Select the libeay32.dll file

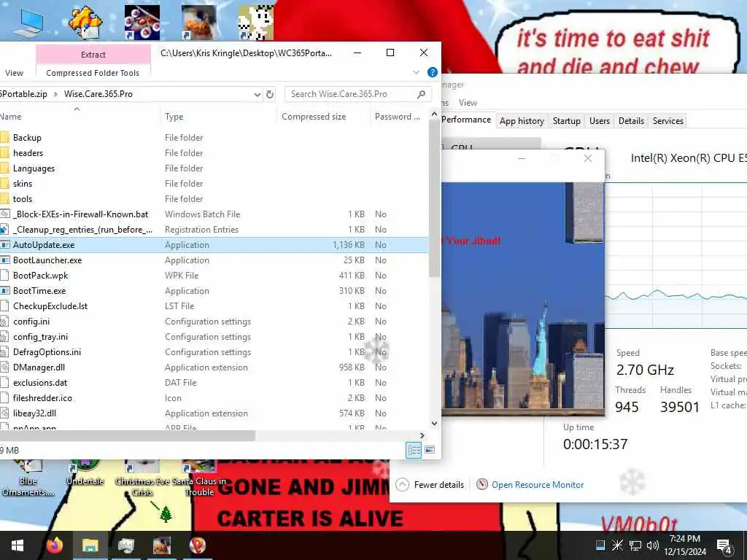coord(214,413)
